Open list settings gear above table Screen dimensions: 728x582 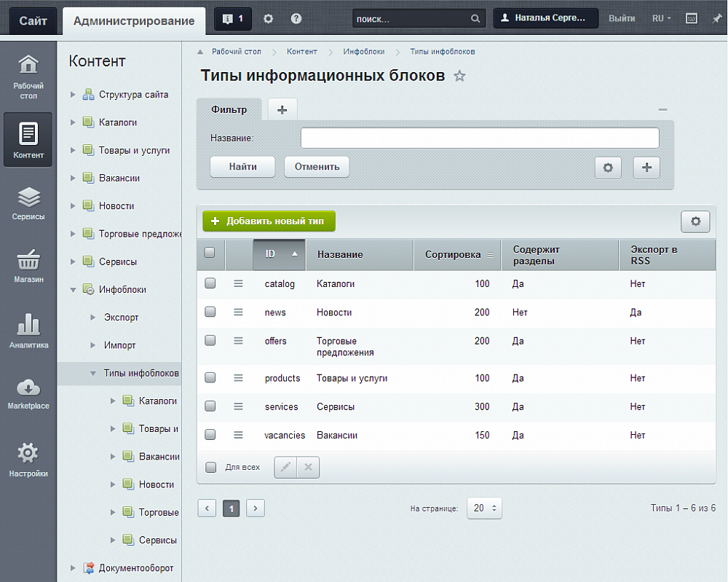(x=695, y=221)
